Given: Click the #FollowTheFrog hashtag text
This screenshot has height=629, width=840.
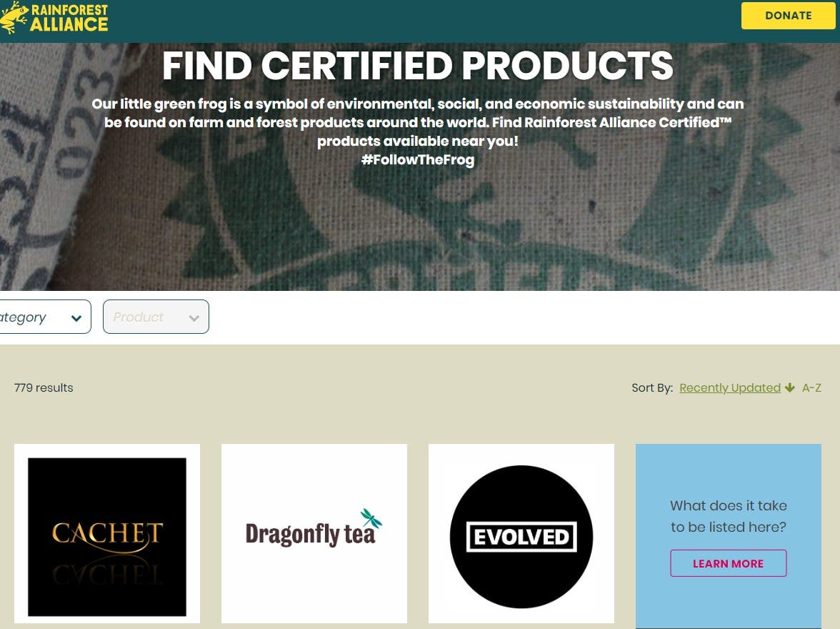Looking at the screenshot, I should coord(417,160).
